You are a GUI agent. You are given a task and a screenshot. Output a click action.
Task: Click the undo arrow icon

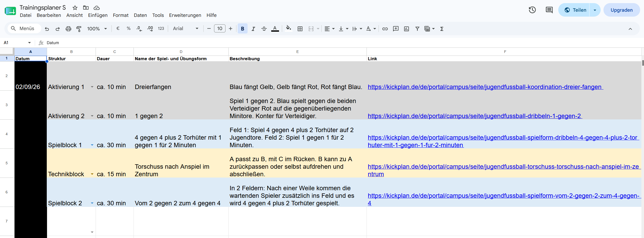47,29
